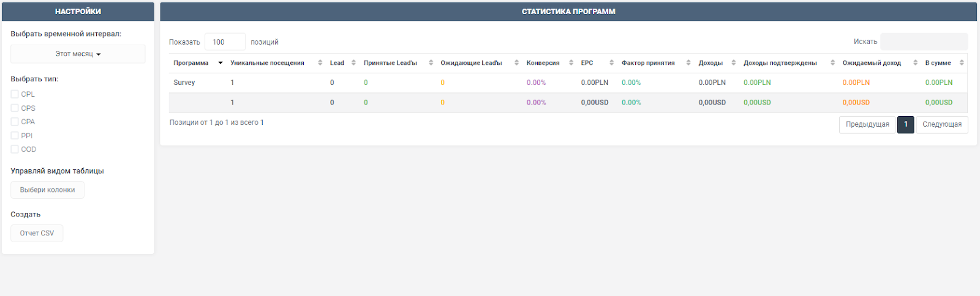Open Выбери колонки column selector
The width and height of the screenshot is (980, 296).
(x=47, y=190)
